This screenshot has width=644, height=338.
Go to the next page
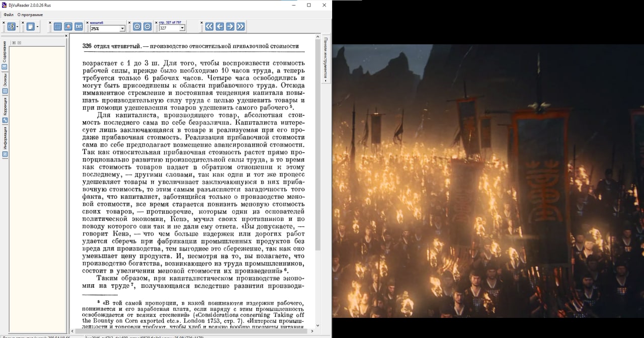[x=230, y=27]
